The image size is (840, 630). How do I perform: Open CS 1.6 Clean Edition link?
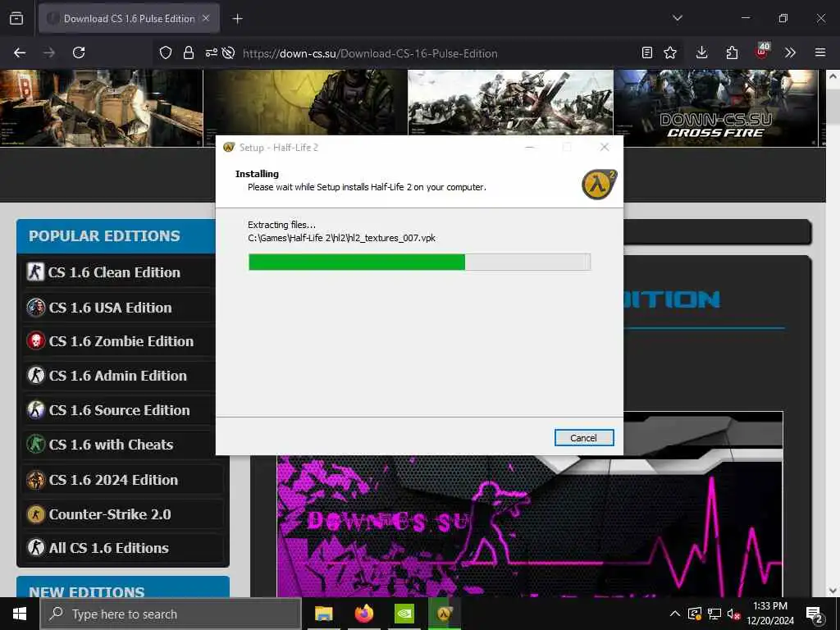(x=114, y=272)
